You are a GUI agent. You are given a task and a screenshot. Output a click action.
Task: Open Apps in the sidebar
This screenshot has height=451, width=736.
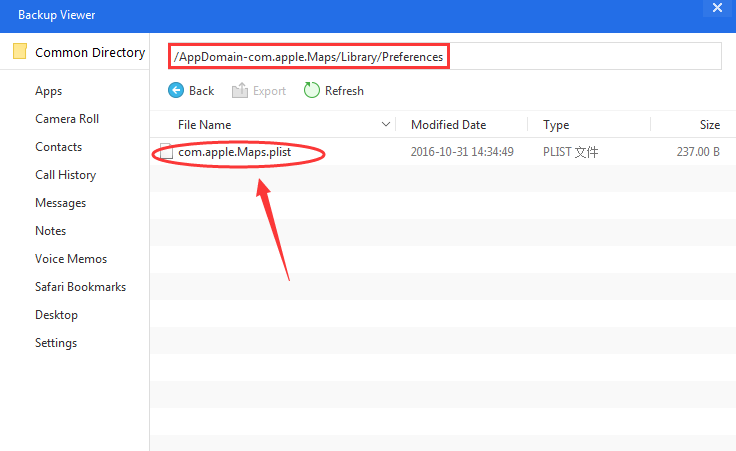(49, 91)
